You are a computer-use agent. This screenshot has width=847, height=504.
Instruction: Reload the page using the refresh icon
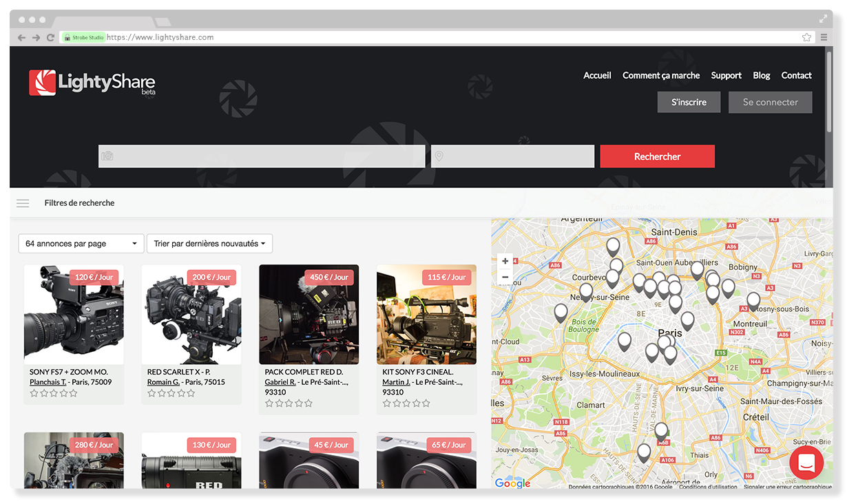pos(49,36)
